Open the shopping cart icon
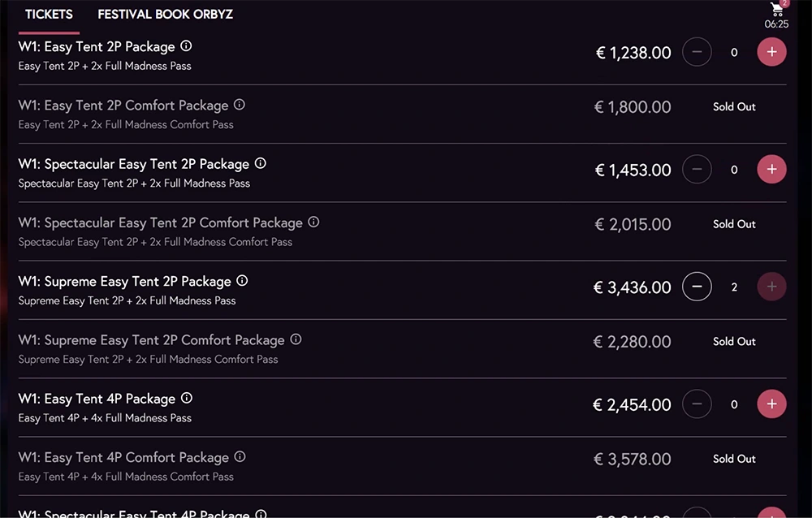The image size is (812, 518). coord(777,10)
